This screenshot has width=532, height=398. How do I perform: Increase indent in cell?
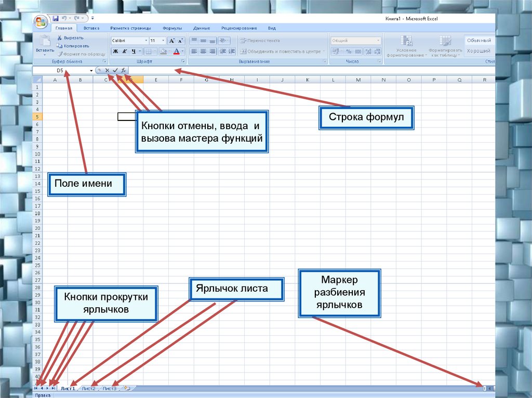tap(232, 51)
